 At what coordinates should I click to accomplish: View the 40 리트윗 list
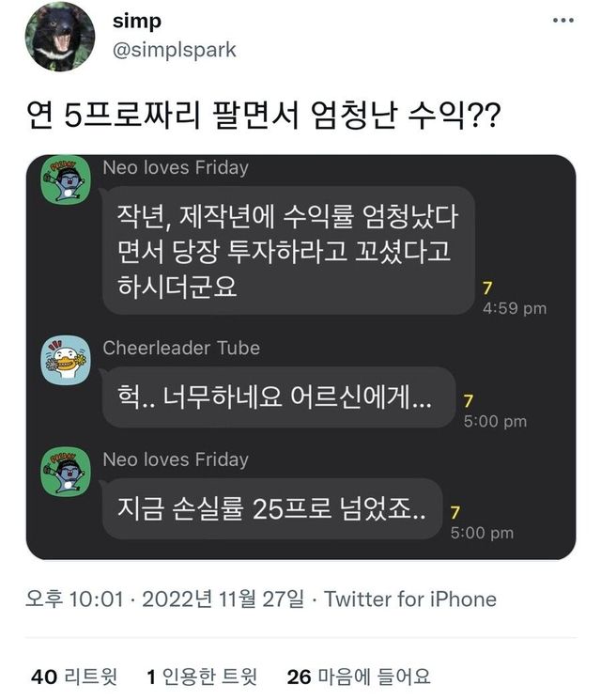pyautogui.click(x=74, y=676)
